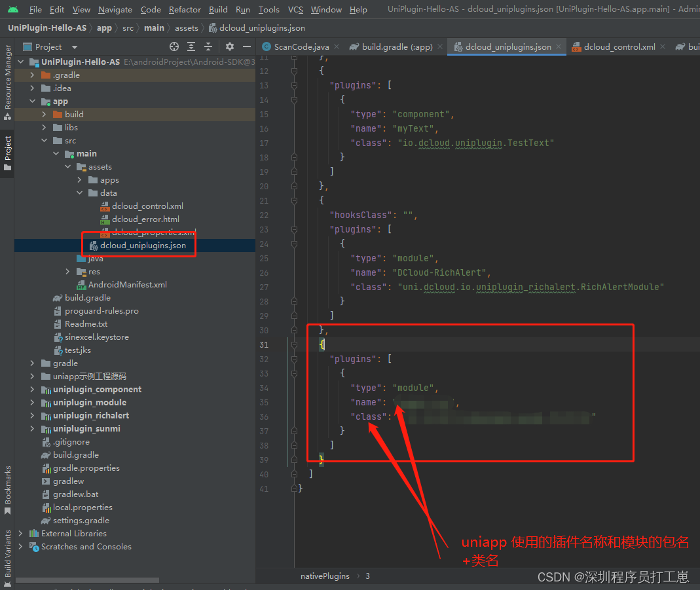
Task: Click line number 31 in gutter
Action: point(264,345)
